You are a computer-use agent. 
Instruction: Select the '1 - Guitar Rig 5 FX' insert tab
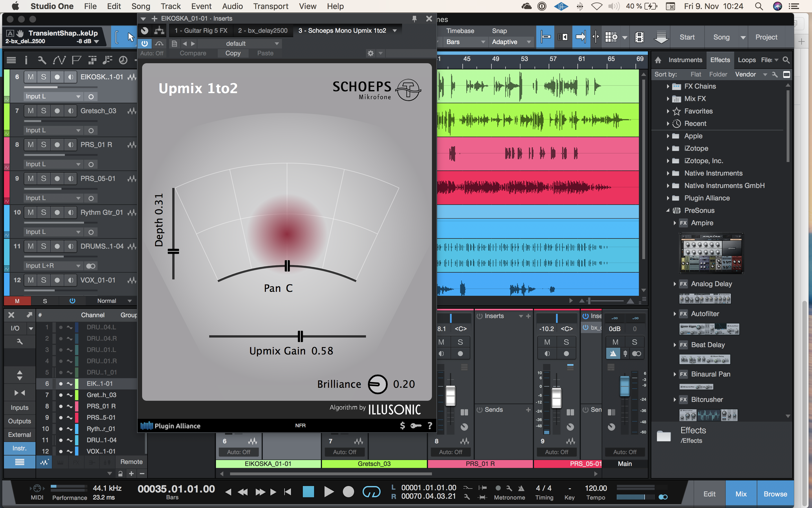(x=201, y=30)
